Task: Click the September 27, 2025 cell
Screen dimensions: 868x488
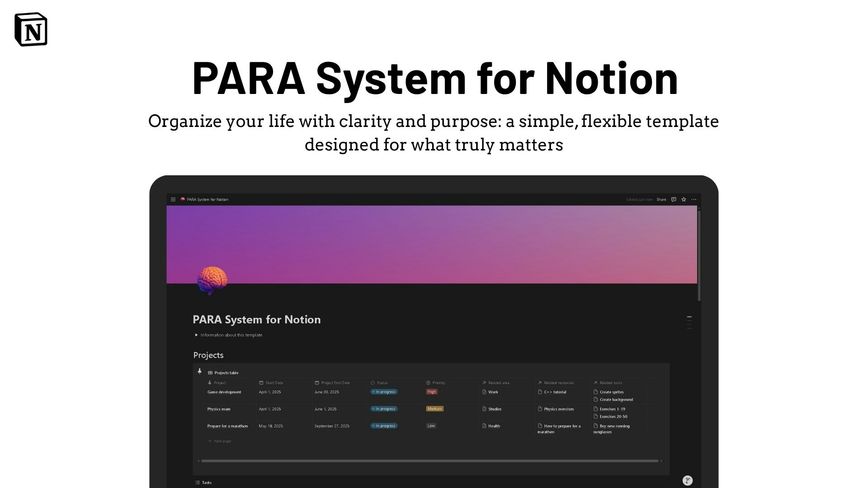Action: pyautogui.click(x=332, y=426)
